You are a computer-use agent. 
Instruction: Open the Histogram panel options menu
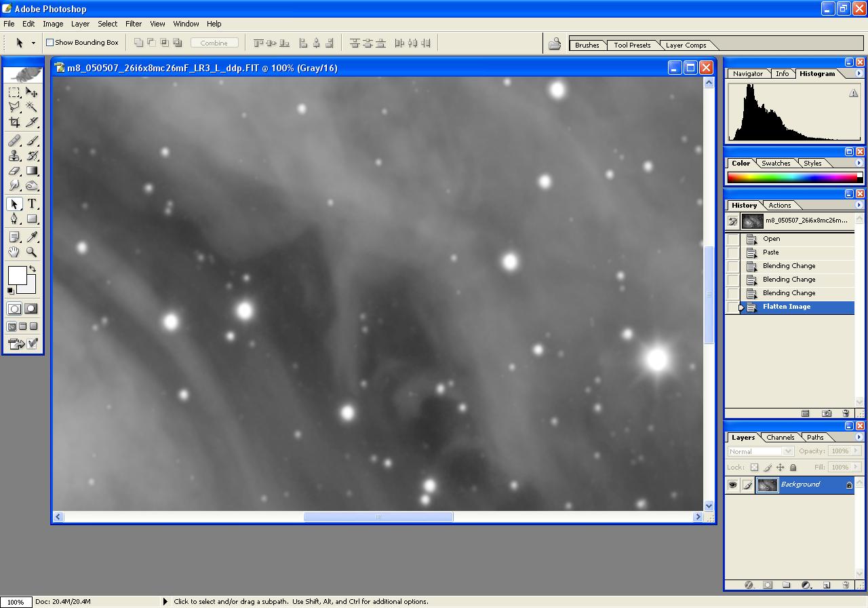point(859,73)
